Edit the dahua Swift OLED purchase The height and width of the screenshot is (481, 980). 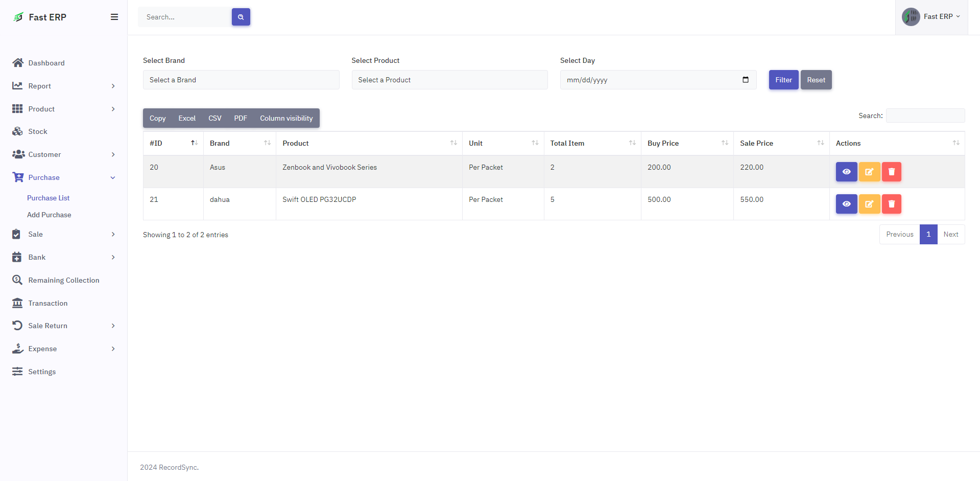[x=869, y=204]
